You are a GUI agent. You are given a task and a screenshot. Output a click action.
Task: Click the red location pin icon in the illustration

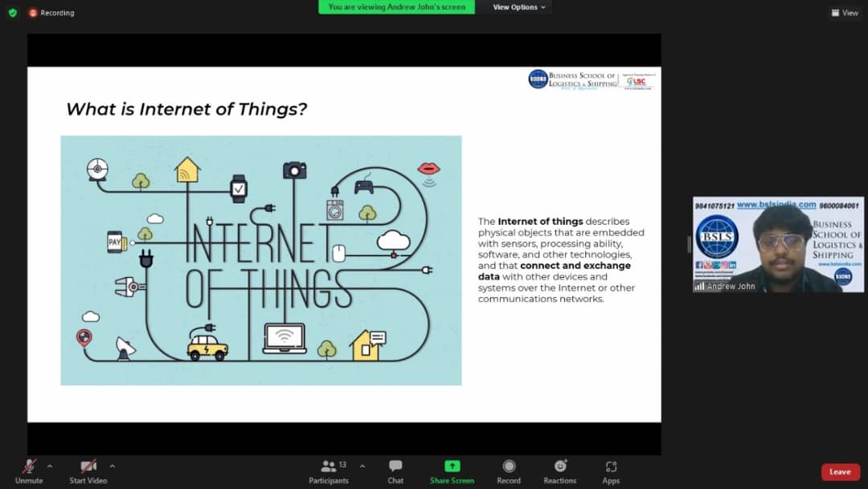84,337
